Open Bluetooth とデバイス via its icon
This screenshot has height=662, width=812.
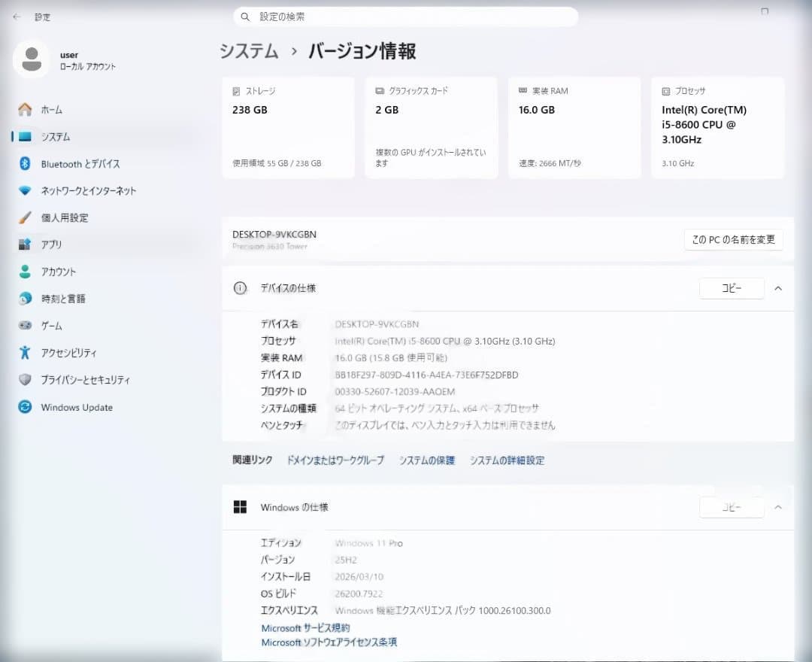(x=25, y=164)
